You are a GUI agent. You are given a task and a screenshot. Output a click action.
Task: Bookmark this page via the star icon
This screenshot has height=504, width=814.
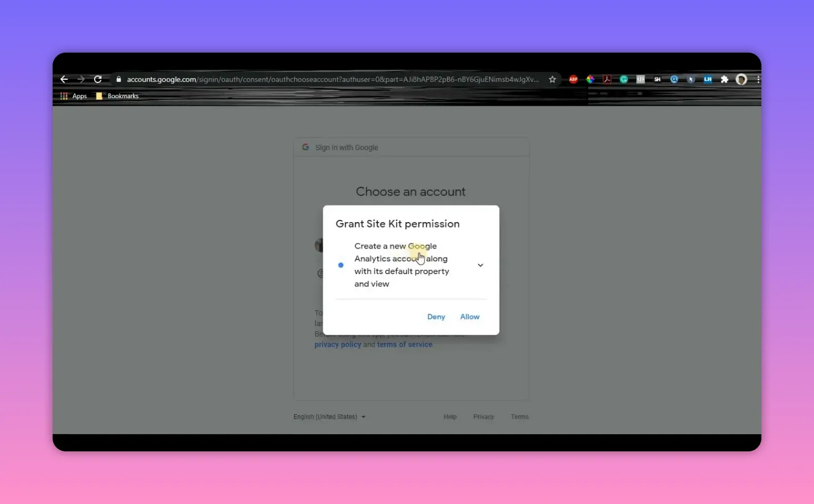pyautogui.click(x=552, y=79)
